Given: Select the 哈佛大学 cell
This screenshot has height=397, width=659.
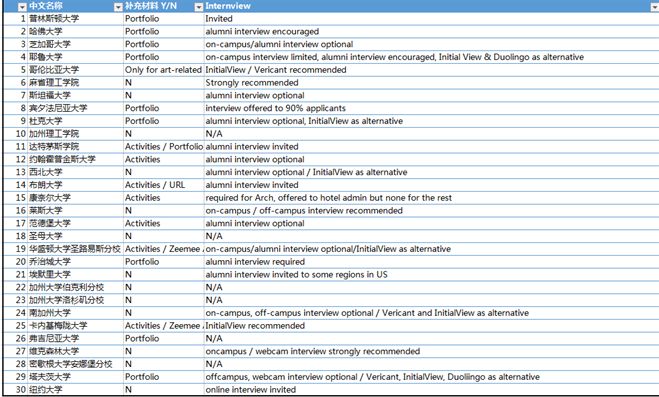Looking at the screenshot, I should (x=75, y=32).
